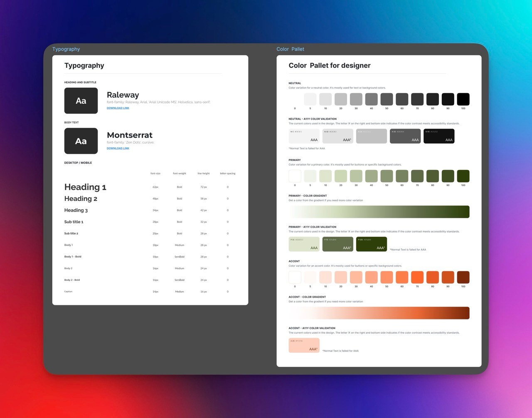Pick the Primary 0 white swatch

pos(295,176)
